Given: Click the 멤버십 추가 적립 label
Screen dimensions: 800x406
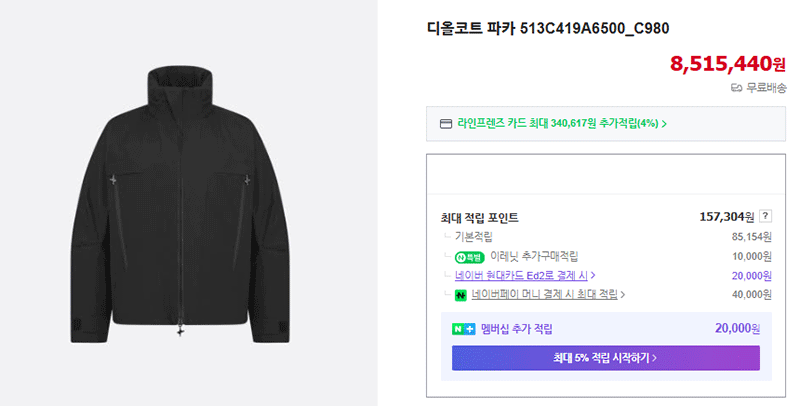Looking at the screenshot, I should [516, 329].
